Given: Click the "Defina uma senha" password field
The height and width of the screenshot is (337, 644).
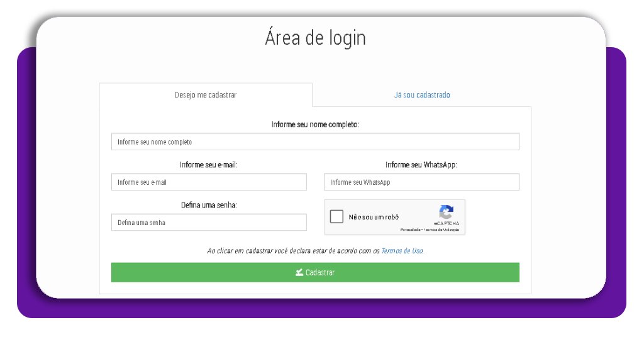Looking at the screenshot, I should pos(209,223).
